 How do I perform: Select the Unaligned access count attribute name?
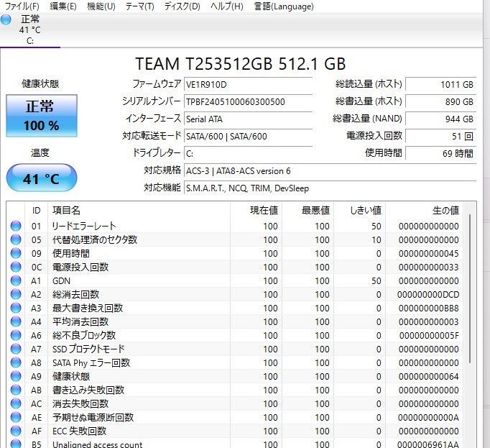click(97, 444)
